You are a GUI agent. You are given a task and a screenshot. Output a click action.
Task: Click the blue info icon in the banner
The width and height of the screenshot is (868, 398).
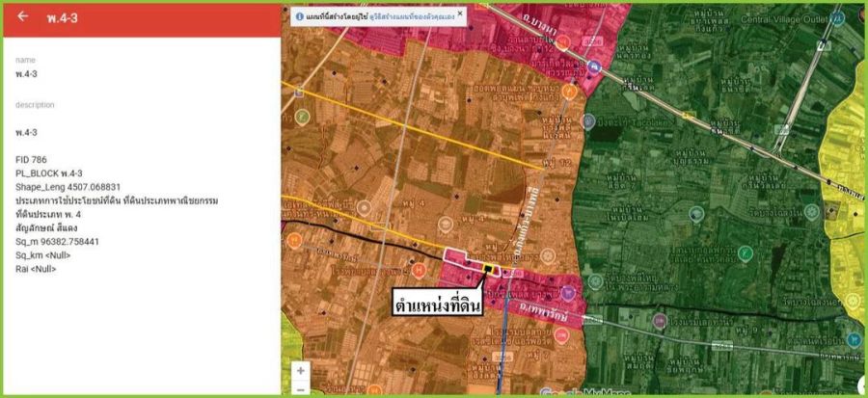pos(300,16)
